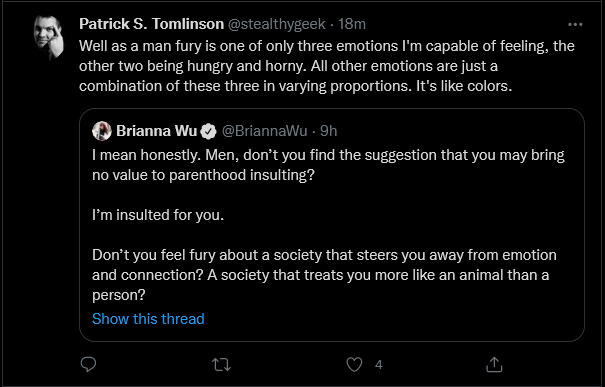Open the tweet's more options menu
This screenshot has height=387, width=605.
pos(575,25)
